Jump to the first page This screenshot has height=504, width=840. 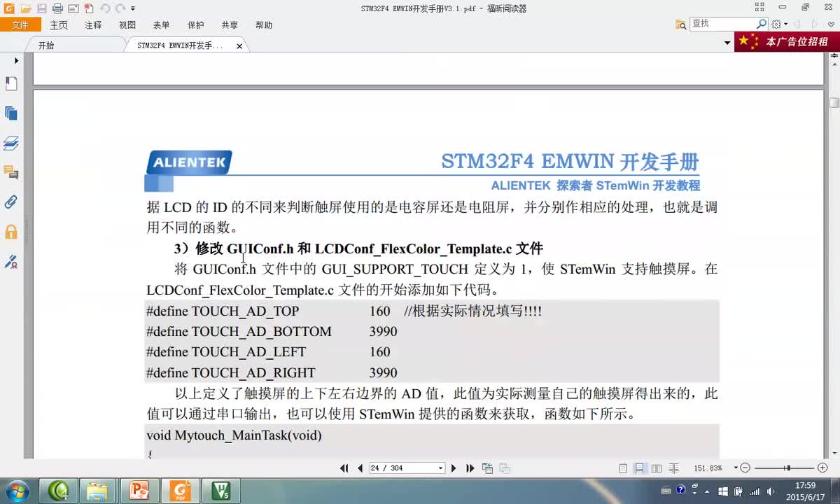(344, 468)
